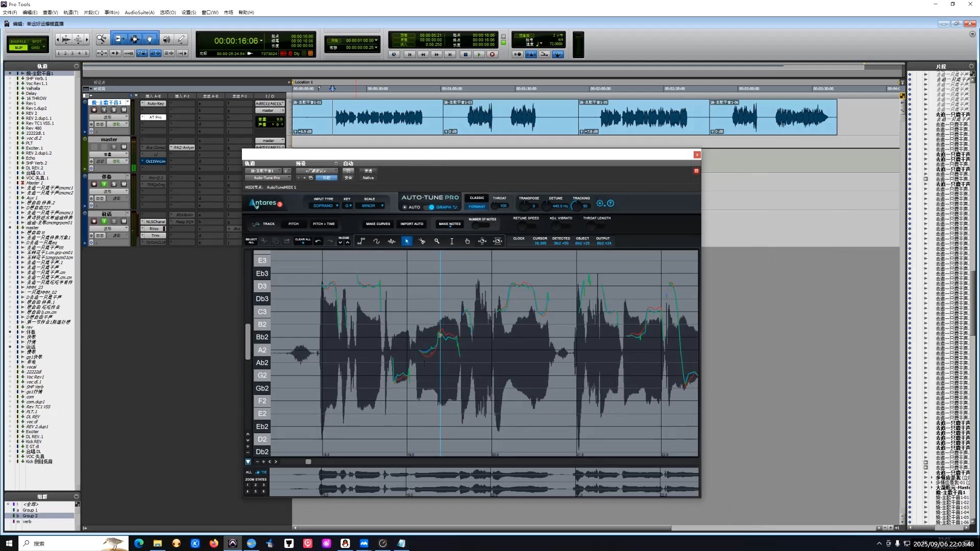The height and width of the screenshot is (551, 980).
Task: Open 伴奏 track name dropdown arrow
Action: point(128,177)
